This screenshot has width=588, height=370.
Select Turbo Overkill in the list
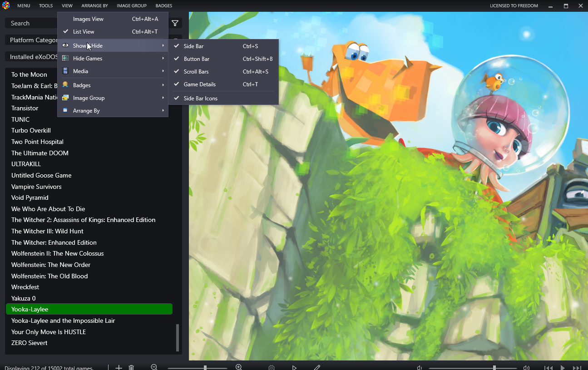tap(89, 130)
